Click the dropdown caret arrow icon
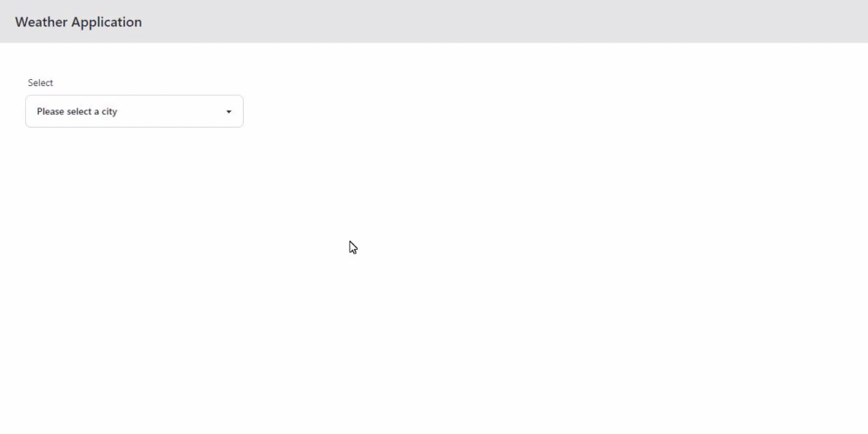This screenshot has width=868, height=434. pos(228,112)
